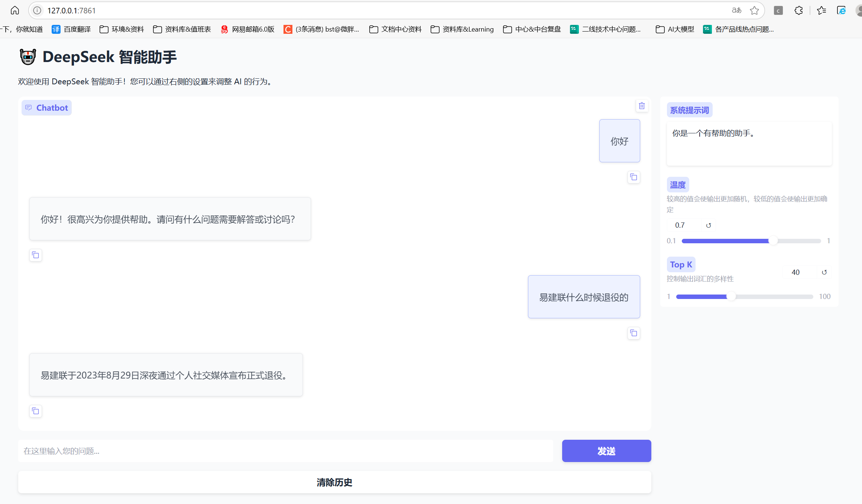Copy the answer about 易建联 retirement

(36, 411)
